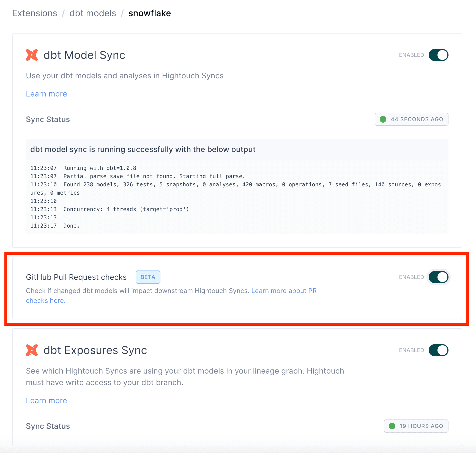Image resolution: width=476 pixels, height=453 pixels.
Task: Open Learn more under dbt Model Sync
Action: 46,94
